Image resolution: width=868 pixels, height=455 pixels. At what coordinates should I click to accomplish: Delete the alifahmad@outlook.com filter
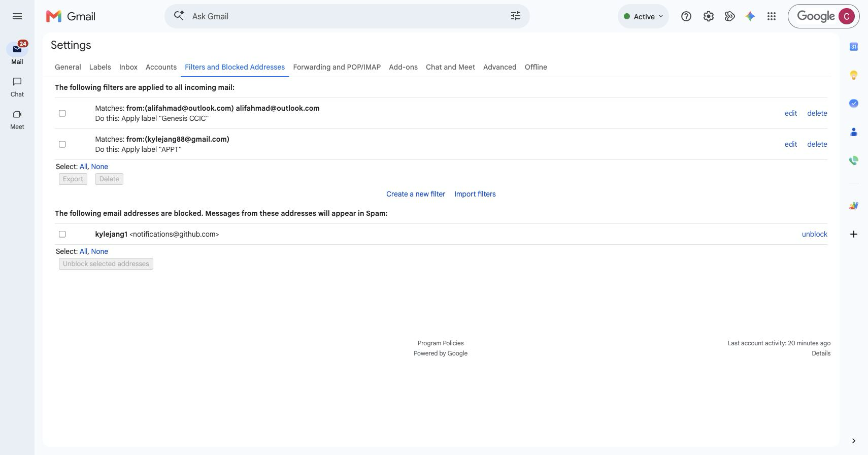coord(817,113)
